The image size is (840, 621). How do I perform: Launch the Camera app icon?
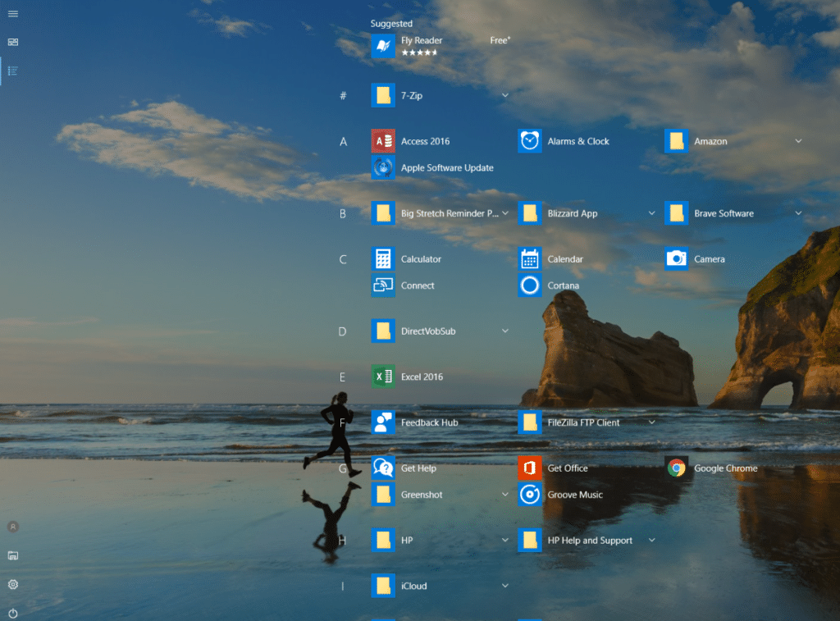pos(677,258)
